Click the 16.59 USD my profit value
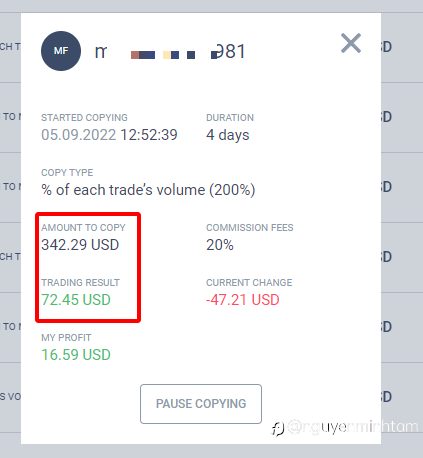Screen dimensions: 423x458 click(76, 355)
